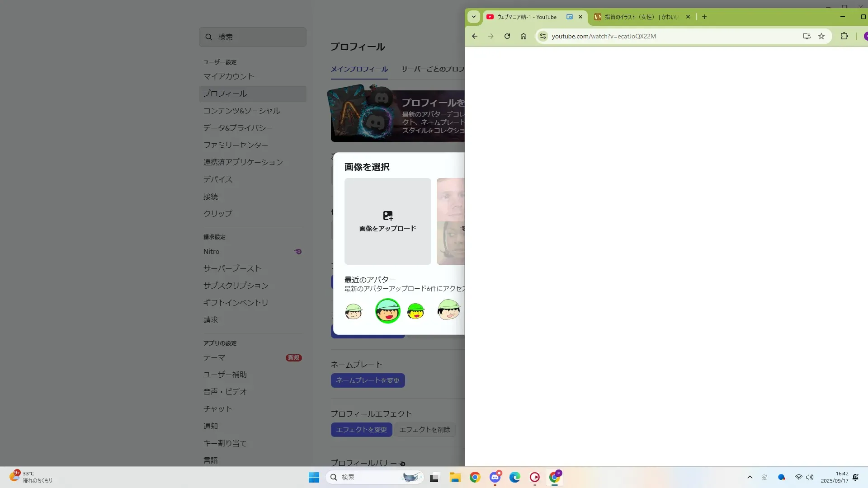Open the マイアカウント settings page
868x488 pixels.
click(228, 76)
